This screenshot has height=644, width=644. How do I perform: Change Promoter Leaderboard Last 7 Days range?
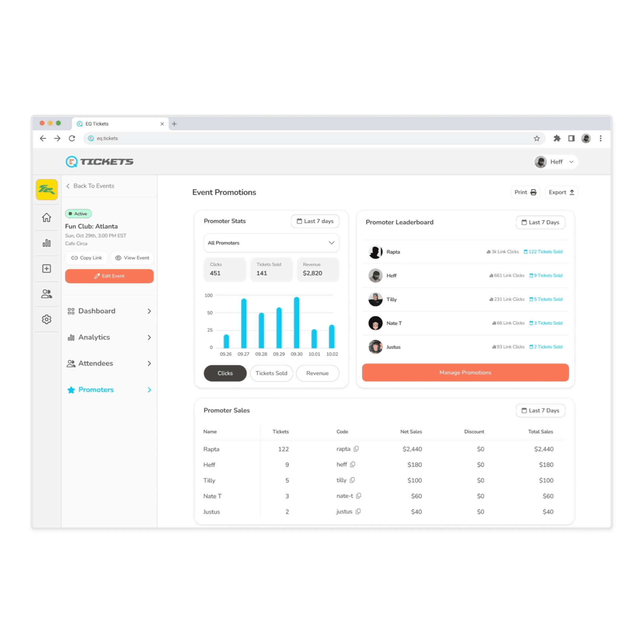point(540,222)
